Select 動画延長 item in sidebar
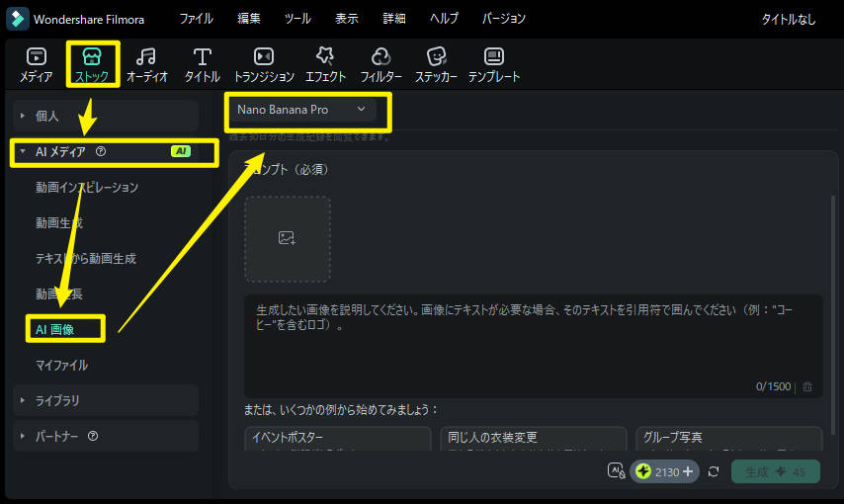The height and width of the screenshot is (504, 844). point(59,294)
